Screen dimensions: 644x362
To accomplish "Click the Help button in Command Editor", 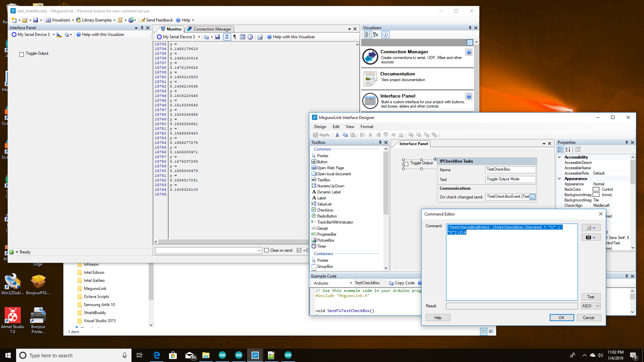I will pos(438,317).
